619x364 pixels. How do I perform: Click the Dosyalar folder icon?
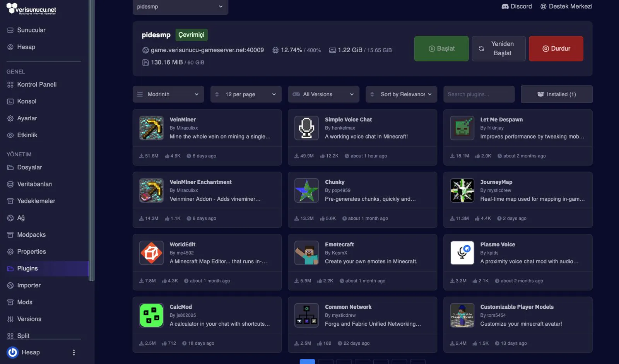pyautogui.click(x=10, y=167)
